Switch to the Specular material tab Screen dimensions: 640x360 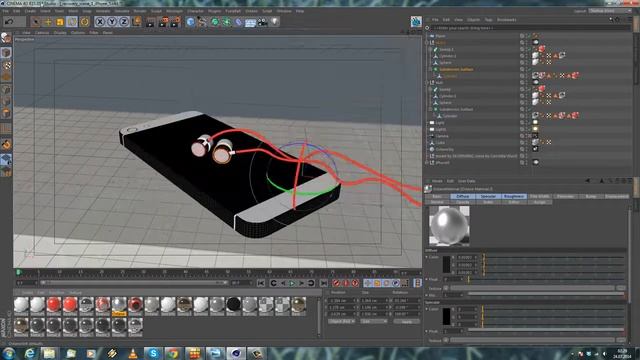coord(488,196)
